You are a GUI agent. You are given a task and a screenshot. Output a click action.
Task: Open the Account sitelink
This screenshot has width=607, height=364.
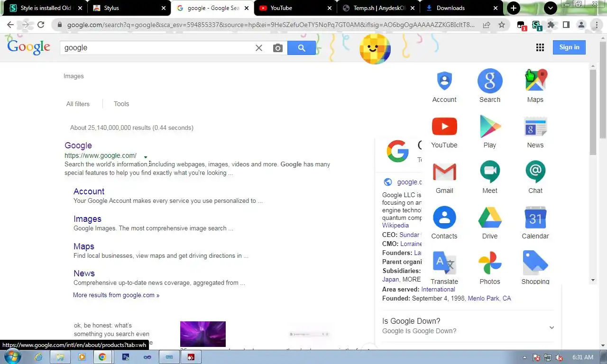(x=89, y=191)
